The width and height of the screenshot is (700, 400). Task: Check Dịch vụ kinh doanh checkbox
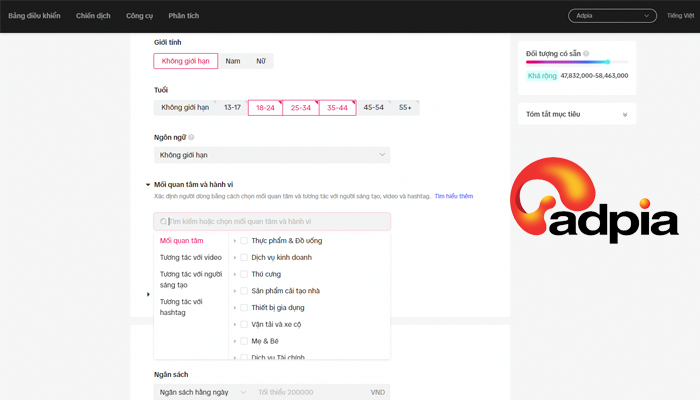(x=244, y=257)
